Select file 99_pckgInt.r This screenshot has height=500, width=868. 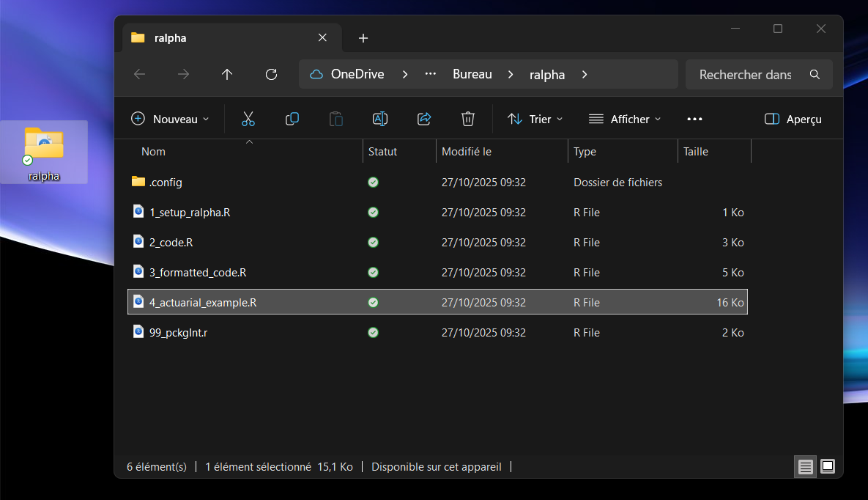click(437, 333)
